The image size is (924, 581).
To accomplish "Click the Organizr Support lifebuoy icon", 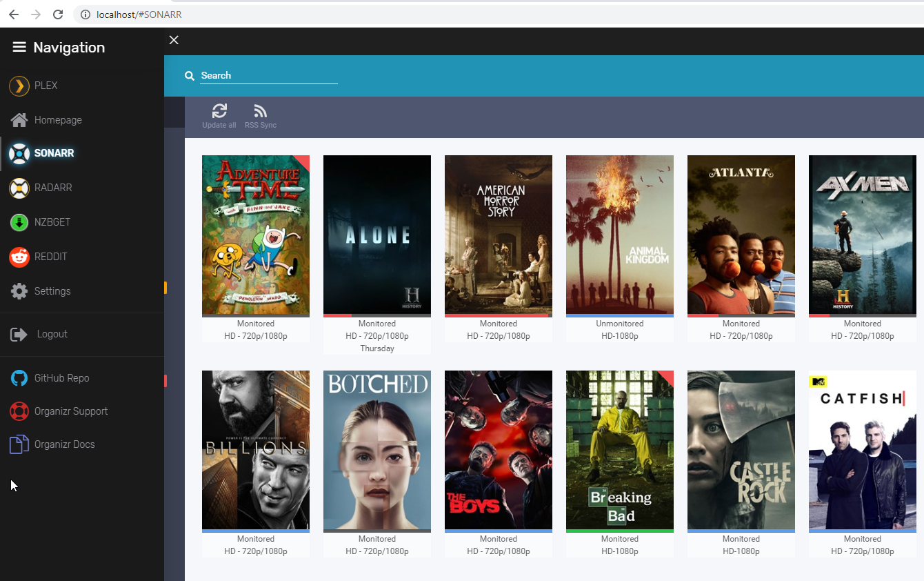I will pos(19,411).
